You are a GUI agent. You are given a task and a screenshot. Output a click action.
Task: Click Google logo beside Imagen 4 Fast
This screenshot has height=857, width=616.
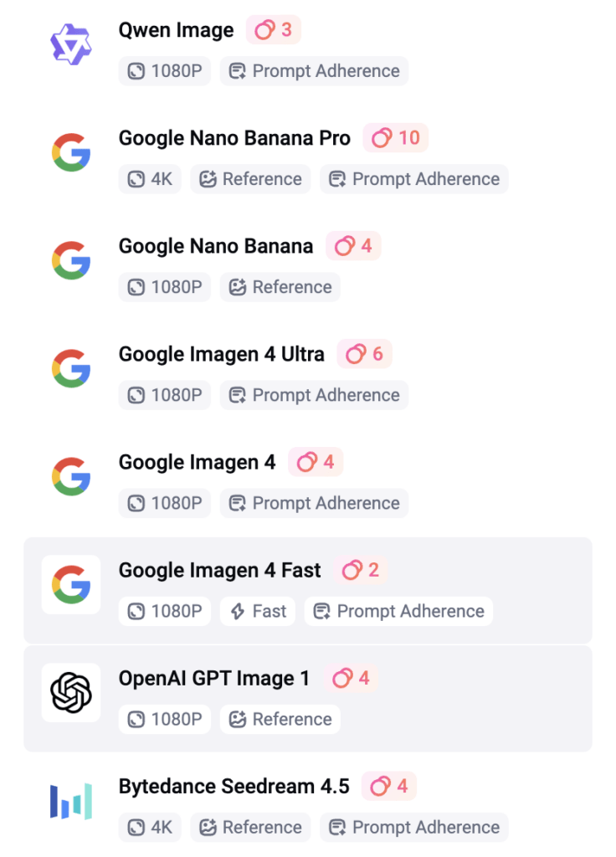click(x=71, y=584)
